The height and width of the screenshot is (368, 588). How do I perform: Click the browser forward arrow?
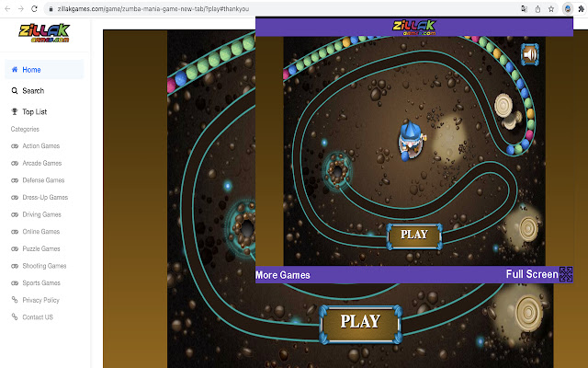tap(21, 8)
